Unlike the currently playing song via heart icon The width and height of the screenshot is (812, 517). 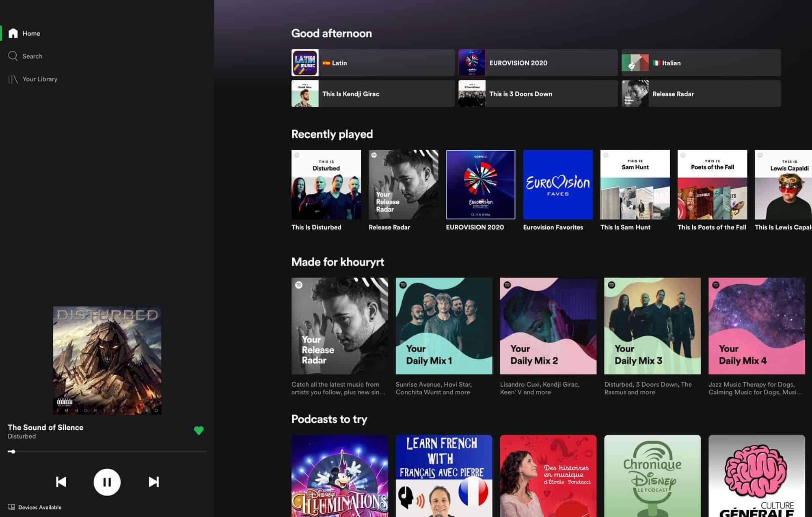coord(199,431)
